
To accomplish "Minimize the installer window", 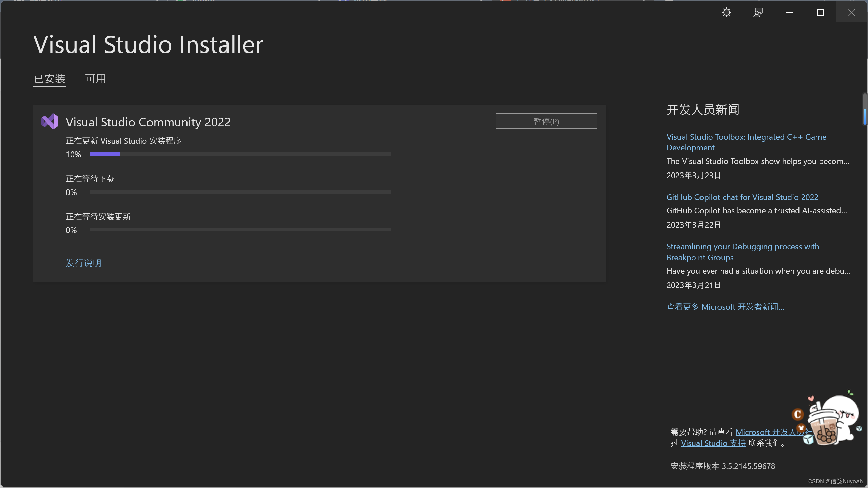I will (789, 13).
